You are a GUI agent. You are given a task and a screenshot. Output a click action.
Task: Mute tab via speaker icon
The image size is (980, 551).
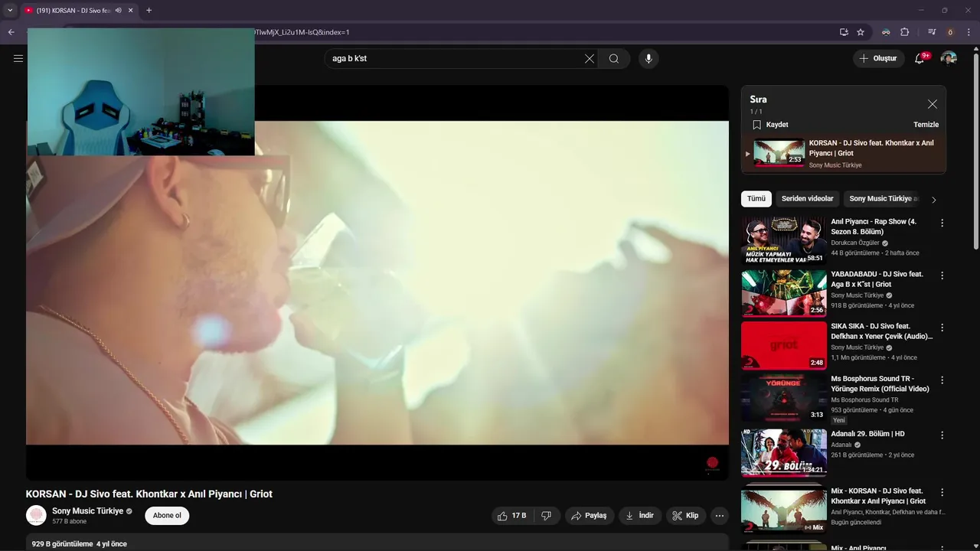tap(118, 11)
